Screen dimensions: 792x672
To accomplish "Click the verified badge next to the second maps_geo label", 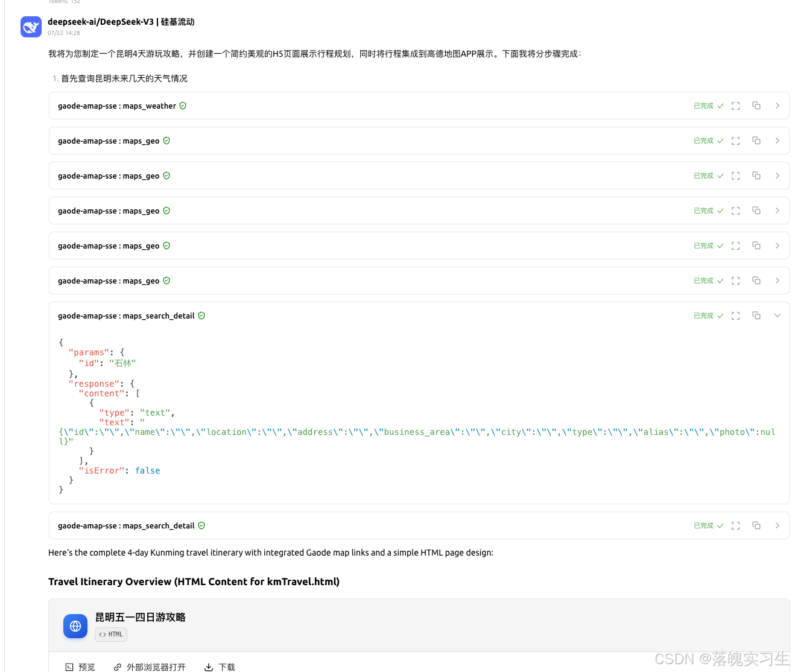I will (x=166, y=176).
